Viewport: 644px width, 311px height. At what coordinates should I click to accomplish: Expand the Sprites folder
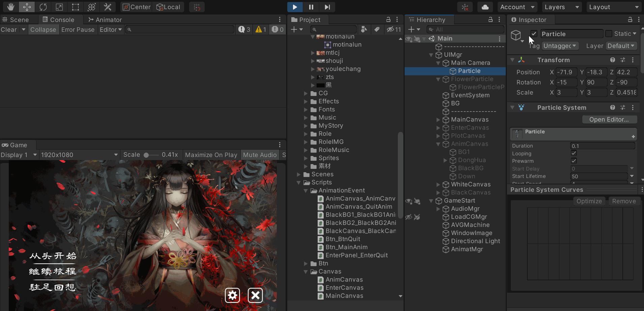(305, 158)
